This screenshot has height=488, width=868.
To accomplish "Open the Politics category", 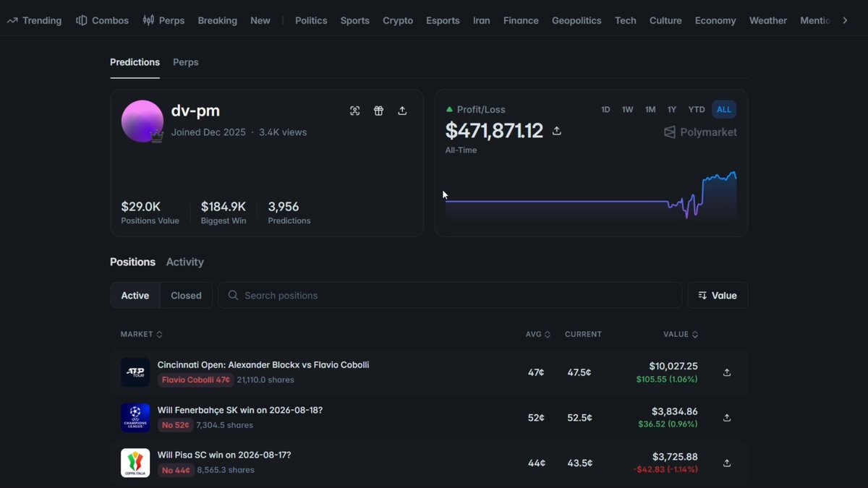I will (311, 20).
